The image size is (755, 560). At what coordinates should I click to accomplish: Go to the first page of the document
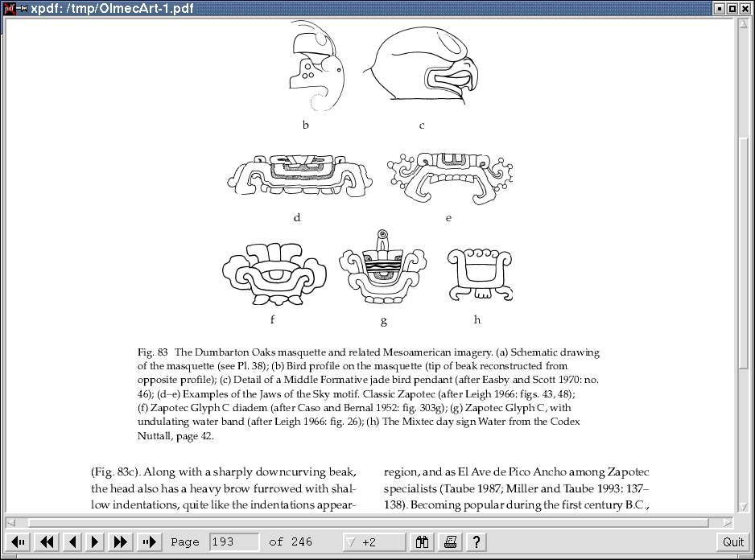[19, 542]
